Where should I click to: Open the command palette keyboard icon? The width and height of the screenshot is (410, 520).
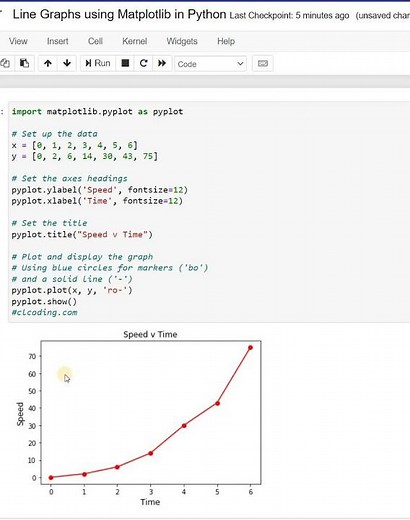point(263,63)
